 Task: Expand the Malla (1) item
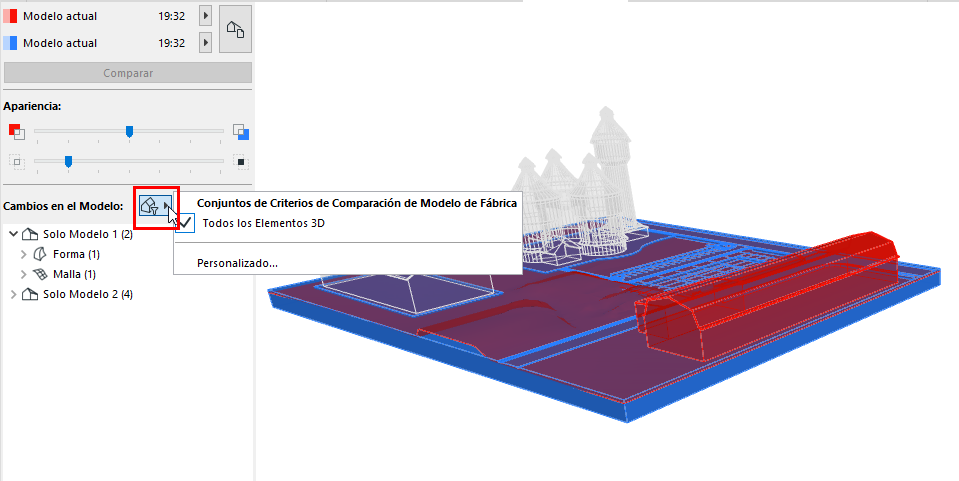(24, 274)
